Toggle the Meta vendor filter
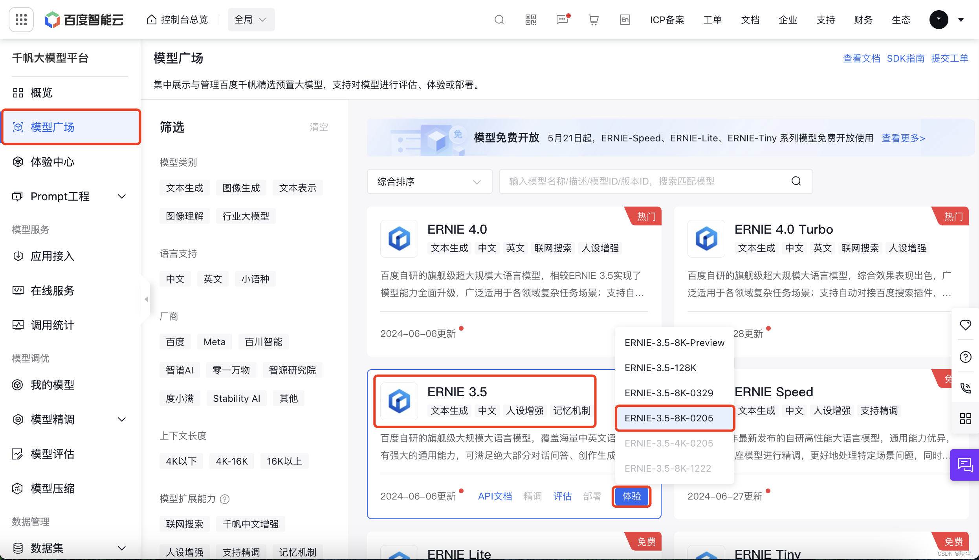This screenshot has width=979, height=560. pyautogui.click(x=214, y=342)
